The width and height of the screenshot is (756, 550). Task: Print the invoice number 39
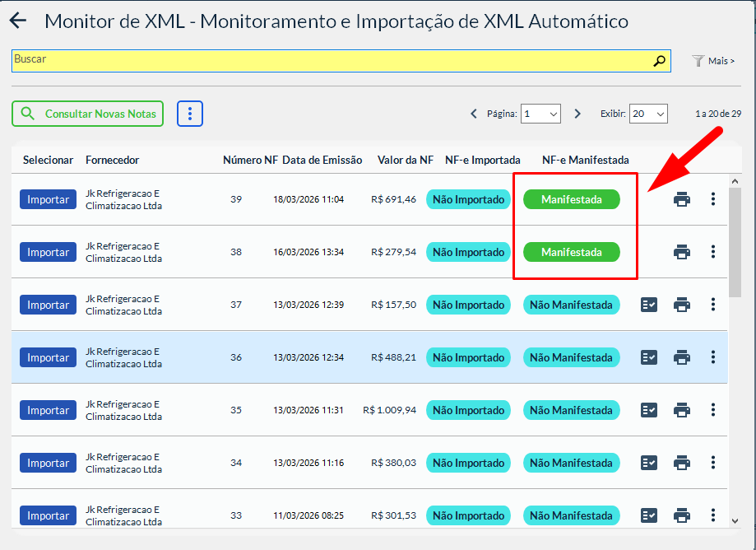[x=682, y=199]
